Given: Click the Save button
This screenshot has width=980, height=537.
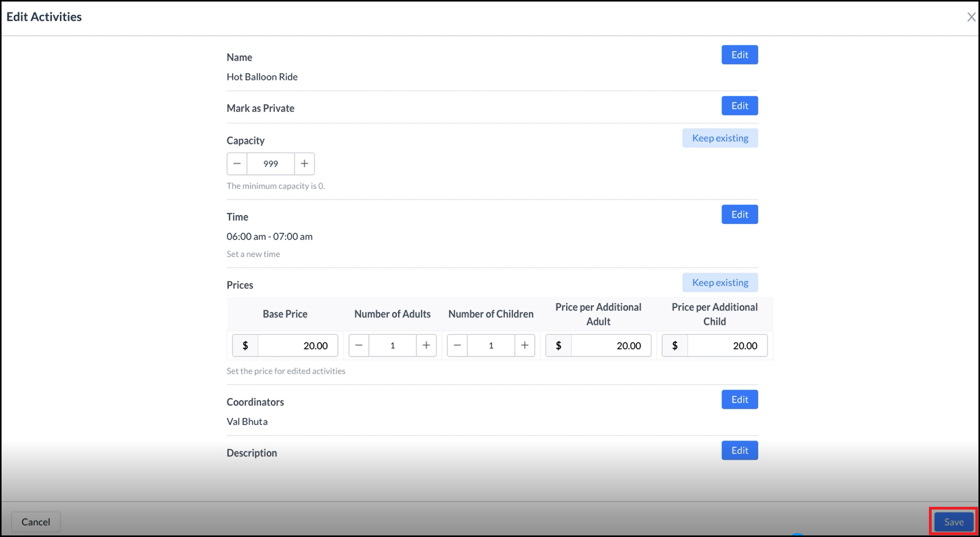Looking at the screenshot, I should pos(953,522).
